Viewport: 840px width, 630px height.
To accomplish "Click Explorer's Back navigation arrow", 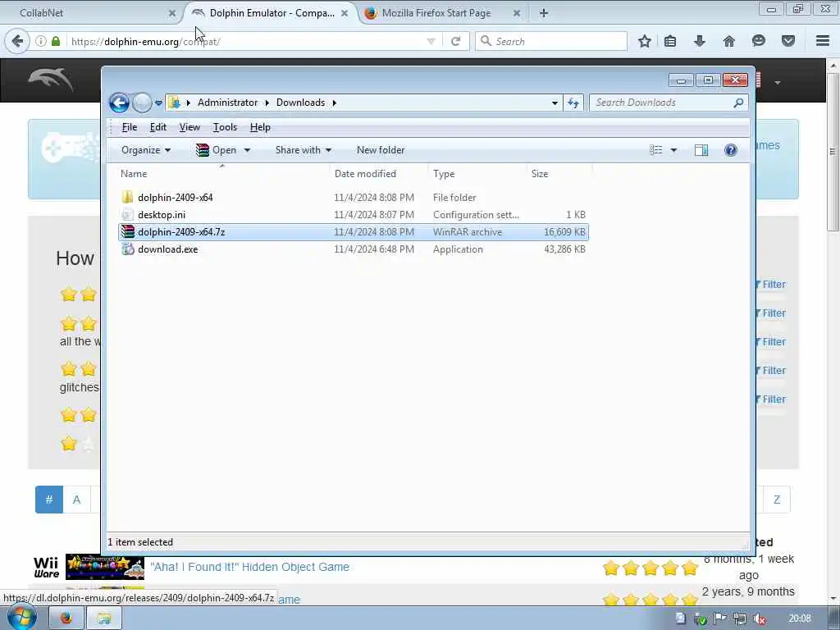I will [x=119, y=103].
